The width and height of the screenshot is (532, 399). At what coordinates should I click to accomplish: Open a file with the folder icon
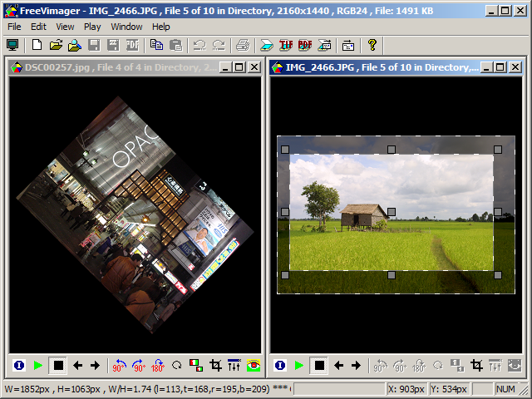56,45
